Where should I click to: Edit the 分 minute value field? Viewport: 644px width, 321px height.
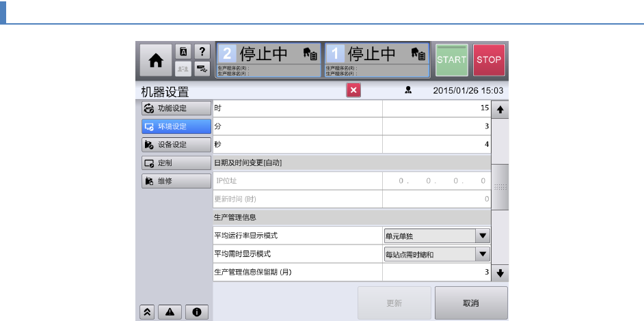pos(437,126)
